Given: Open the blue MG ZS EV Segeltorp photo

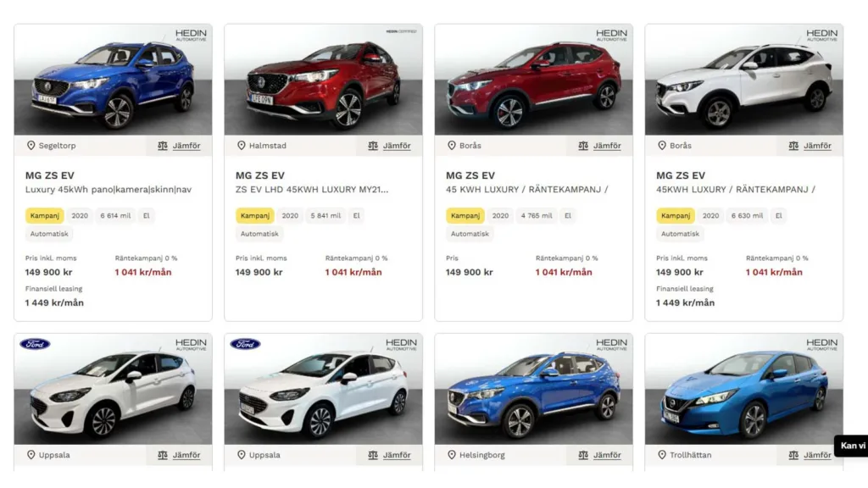Looking at the screenshot, I should click(x=113, y=80).
